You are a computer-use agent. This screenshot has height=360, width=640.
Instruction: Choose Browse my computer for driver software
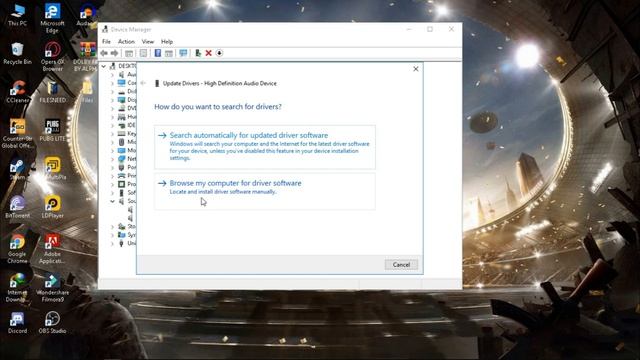(x=265, y=191)
